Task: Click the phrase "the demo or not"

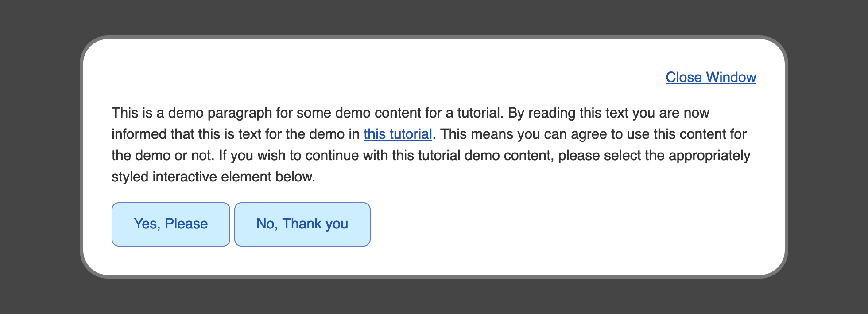Action: [162, 155]
